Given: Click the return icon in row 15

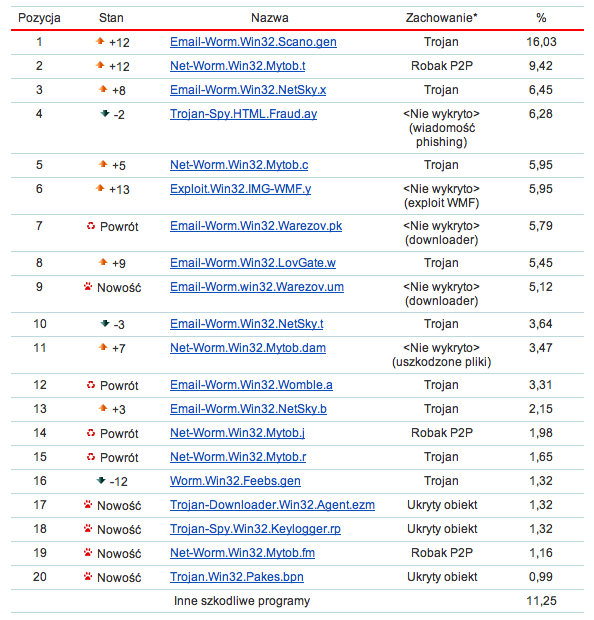Looking at the screenshot, I should click(91, 457).
